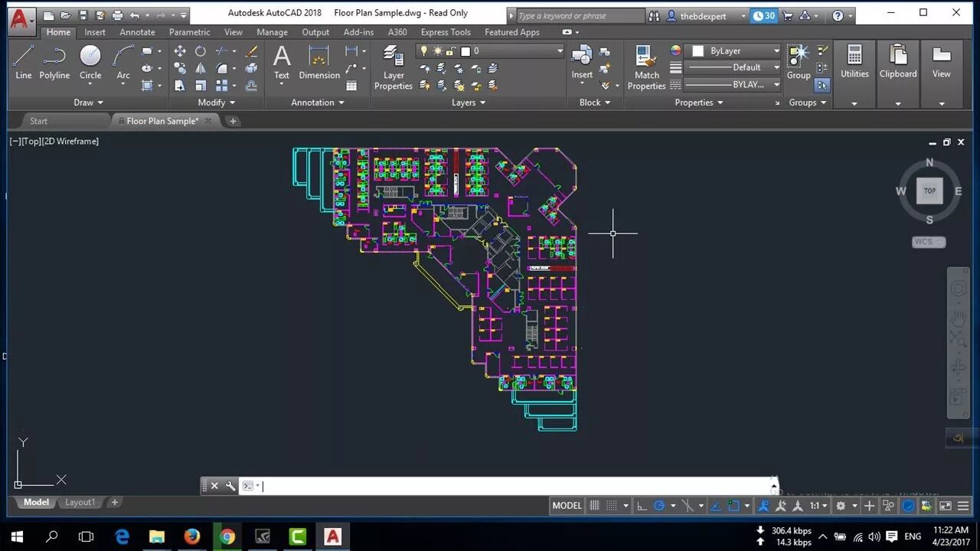Toggle Clean Screen in status bar

[x=946, y=506]
